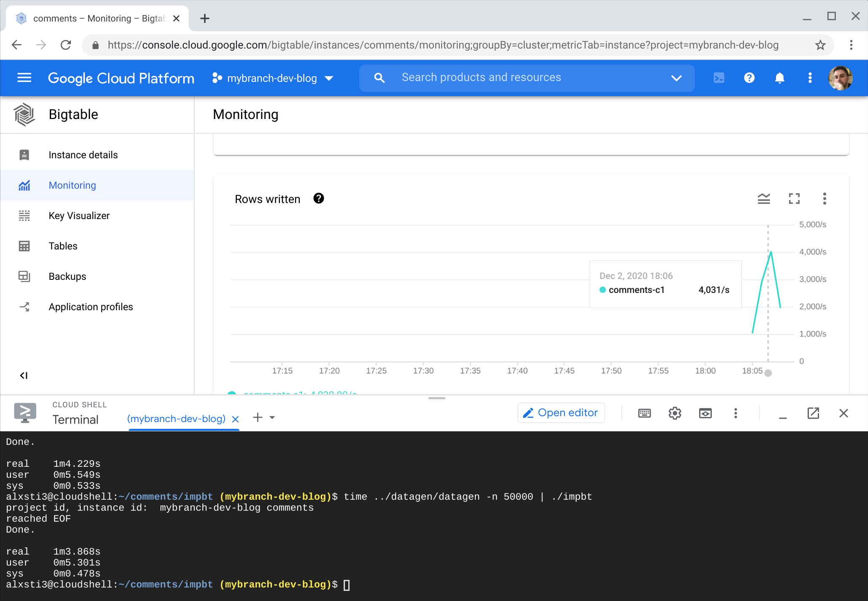Open a new browser tab
868x601 pixels.
point(205,19)
